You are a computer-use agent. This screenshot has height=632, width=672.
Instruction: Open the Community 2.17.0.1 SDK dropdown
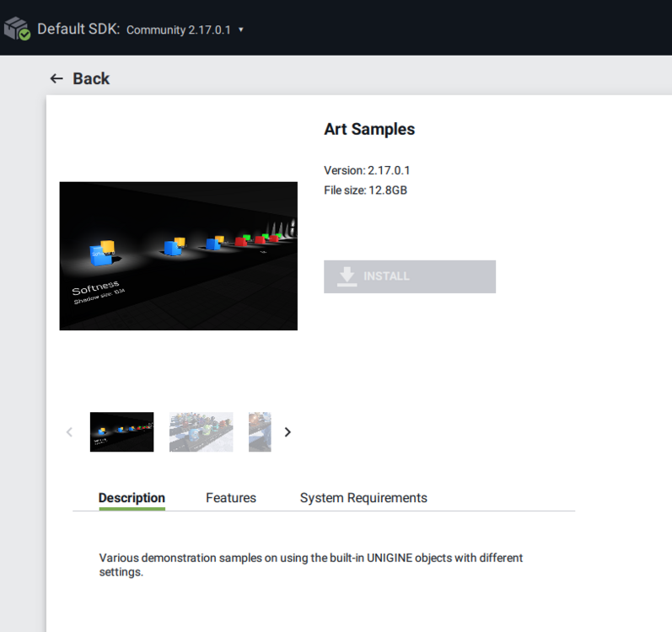coord(179,29)
